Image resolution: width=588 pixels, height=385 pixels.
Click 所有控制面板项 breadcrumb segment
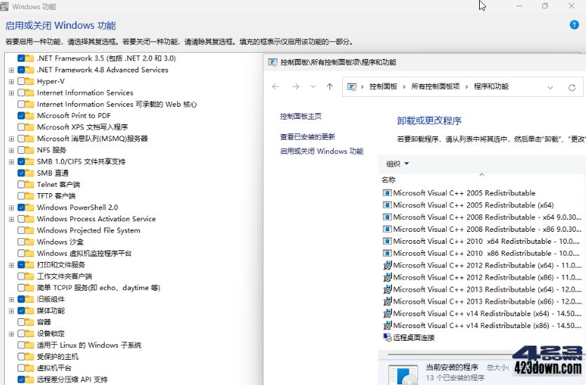[436, 86]
